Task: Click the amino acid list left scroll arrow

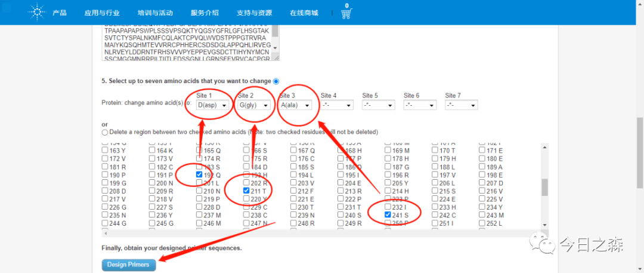Action: tap(106, 233)
